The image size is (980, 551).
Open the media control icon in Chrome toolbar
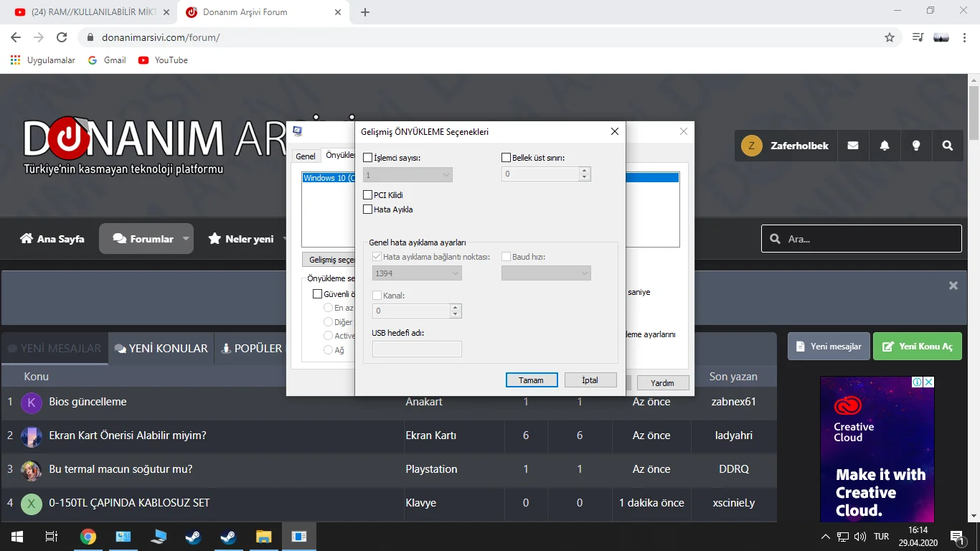pyautogui.click(x=918, y=37)
